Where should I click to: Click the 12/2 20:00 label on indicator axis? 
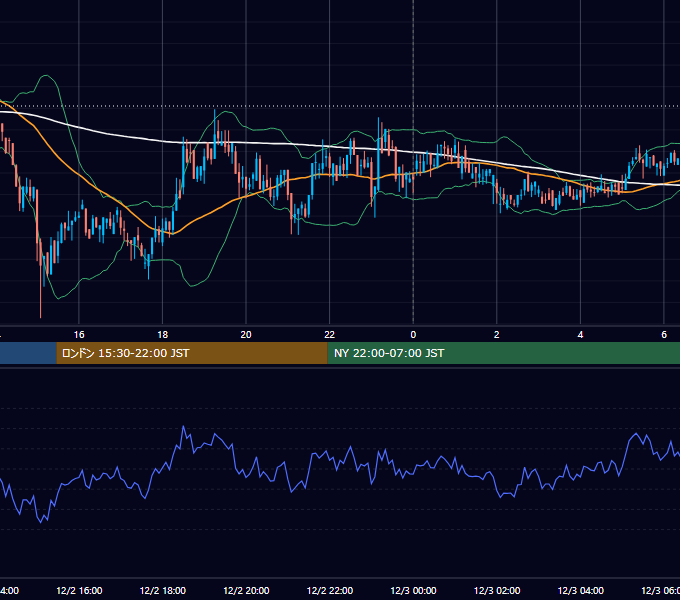click(x=246, y=591)
